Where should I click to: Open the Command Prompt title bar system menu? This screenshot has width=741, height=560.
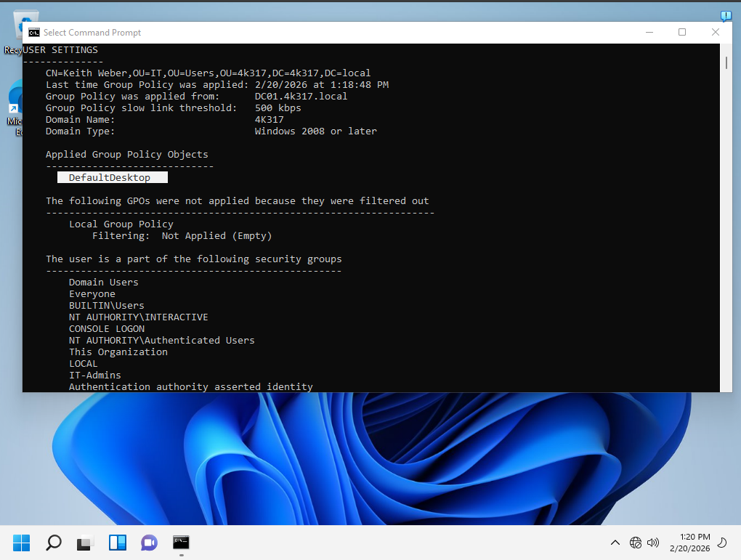tap(33, 33)
